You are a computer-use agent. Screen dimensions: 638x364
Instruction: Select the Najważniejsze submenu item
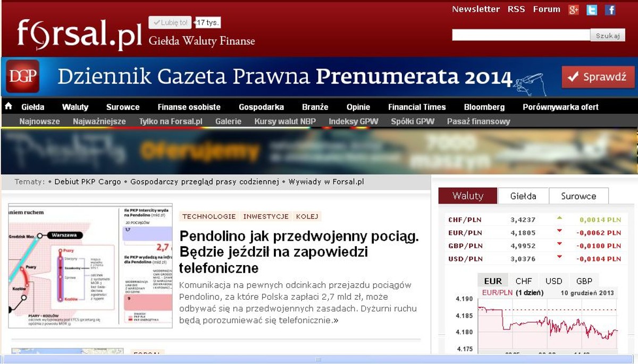99,121
